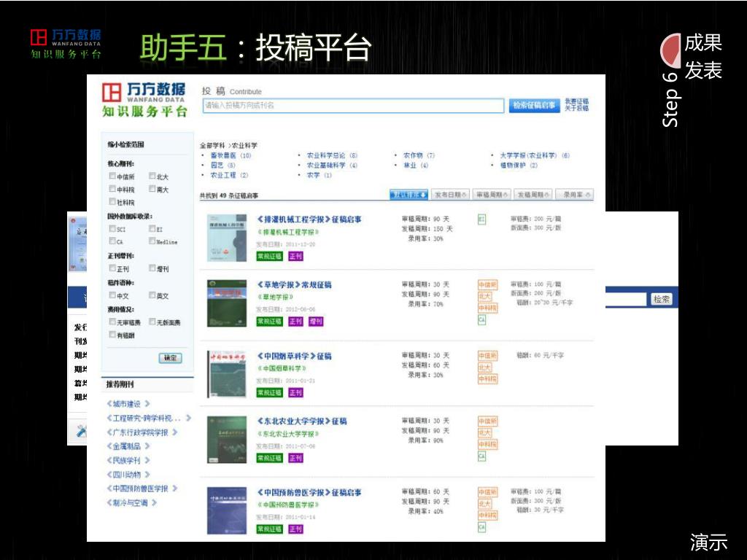This screenshot has width=747, height=560.
Task: Check the 有稿酬 fee filter
Action: tap(112, 335)
